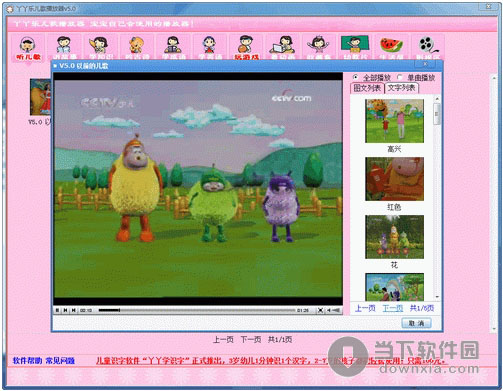Select the 全部播放 radio button
Image resolution: width=503 pixels, height=391 pixels.
(x=355, y=77)
